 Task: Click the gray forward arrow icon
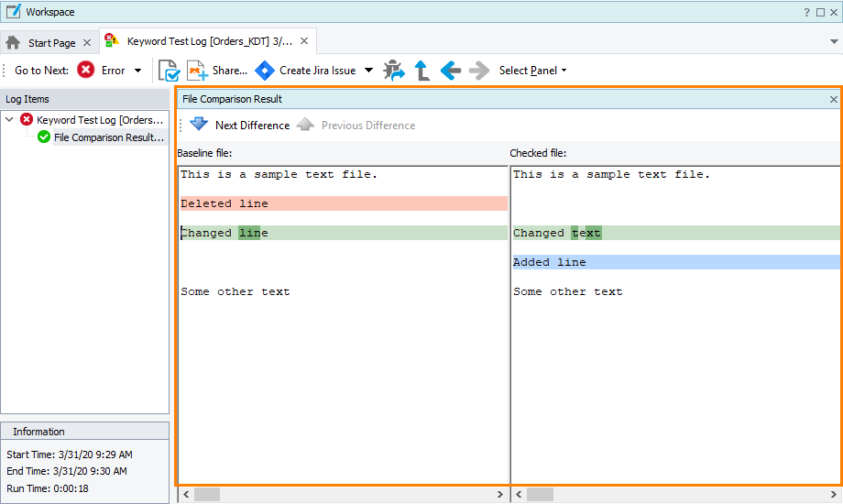pyautogui.click(x=479, y=71)
